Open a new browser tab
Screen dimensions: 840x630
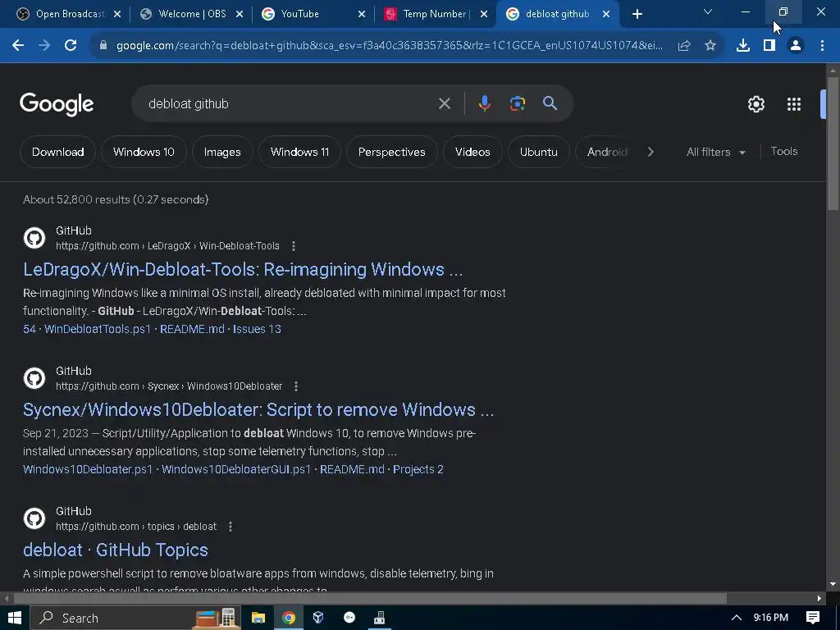(x=637, y=14)
